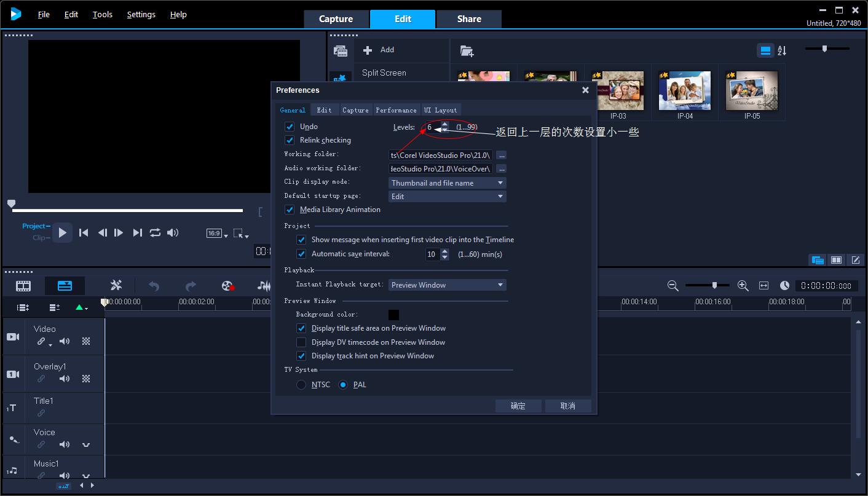Toggle ripple editing on Title1 track

tap(41, 413)
